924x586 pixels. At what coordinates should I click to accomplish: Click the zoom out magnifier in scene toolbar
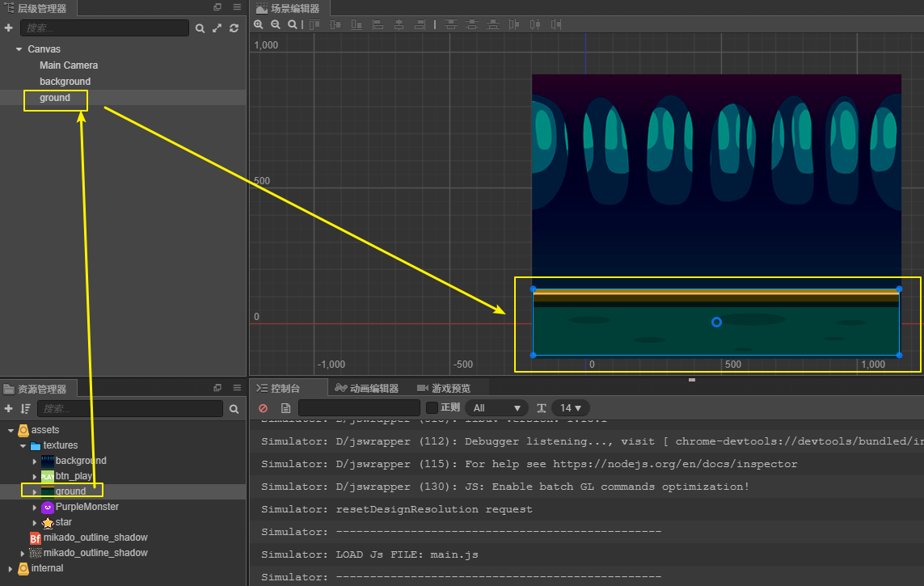pos(275,24)
